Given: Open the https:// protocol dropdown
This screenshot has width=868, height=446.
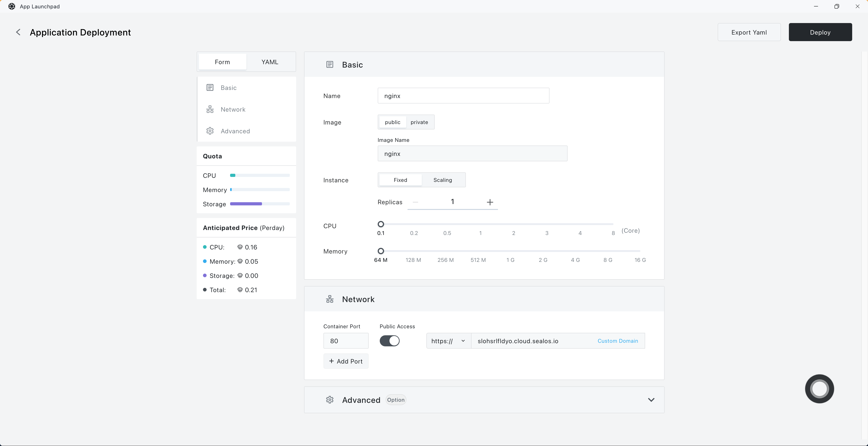Looking at the screenshot, I should [448, 341].
